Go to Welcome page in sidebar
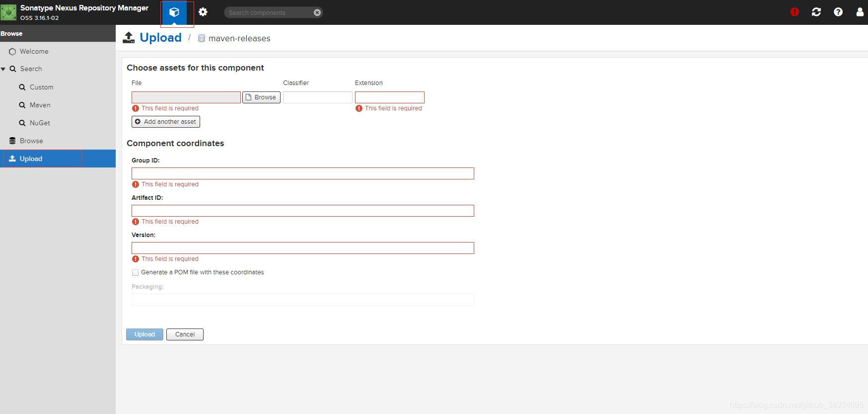Viewport: 868px width, 414px height. tap(58, 51)
